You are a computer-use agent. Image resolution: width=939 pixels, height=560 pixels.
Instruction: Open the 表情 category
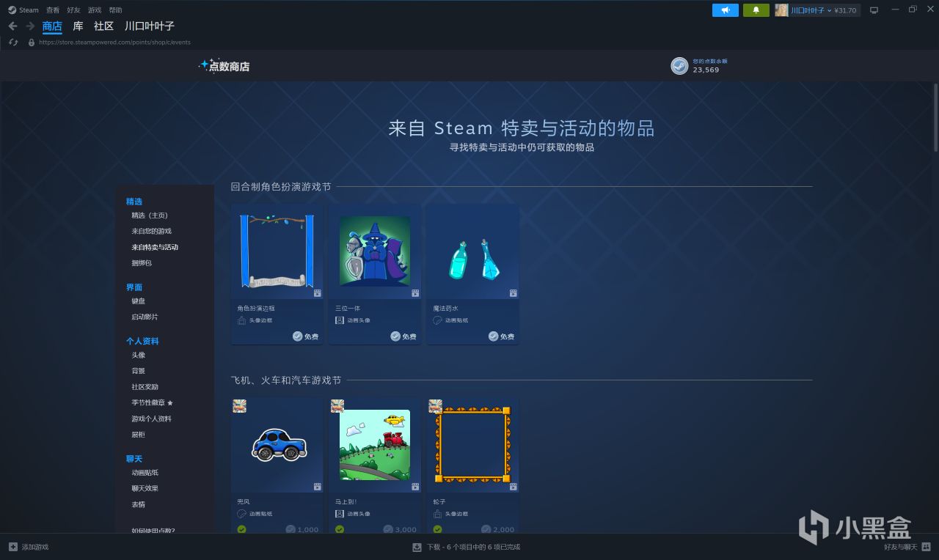[139, 505]
